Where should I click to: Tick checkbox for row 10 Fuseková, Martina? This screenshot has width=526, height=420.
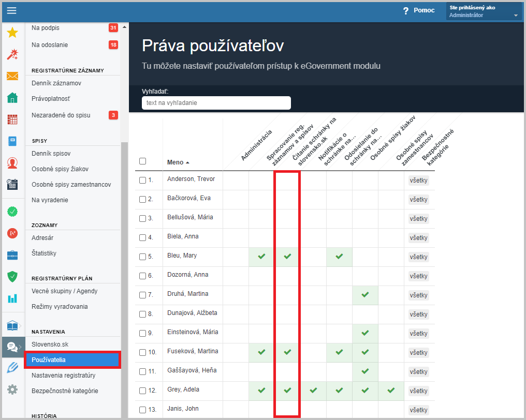(142, 352)
